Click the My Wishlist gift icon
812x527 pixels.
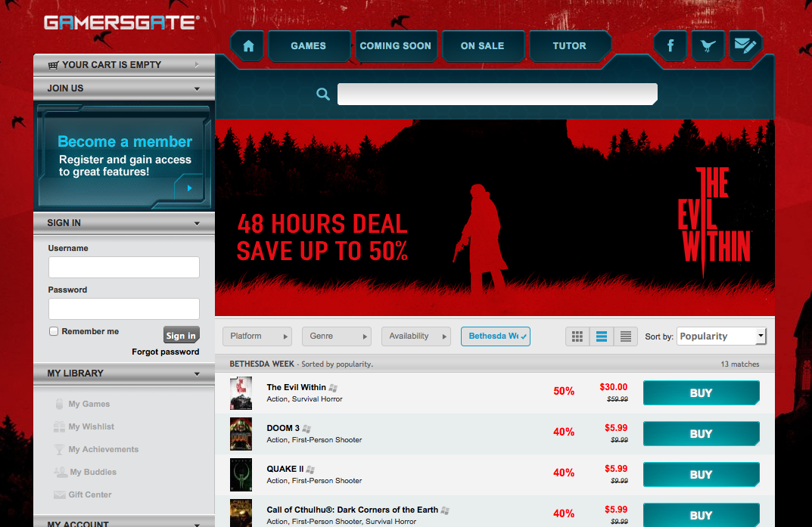[59, 426]
